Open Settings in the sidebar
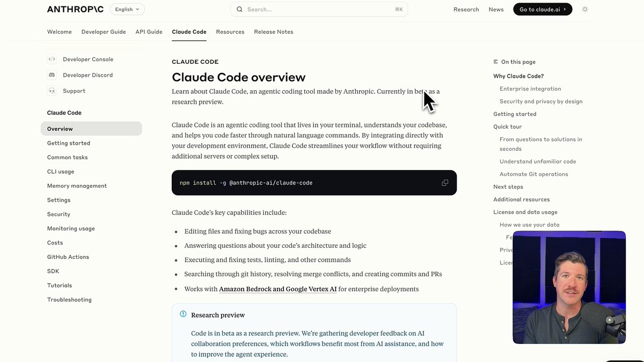The image size is (644, 362). (58, 200)
